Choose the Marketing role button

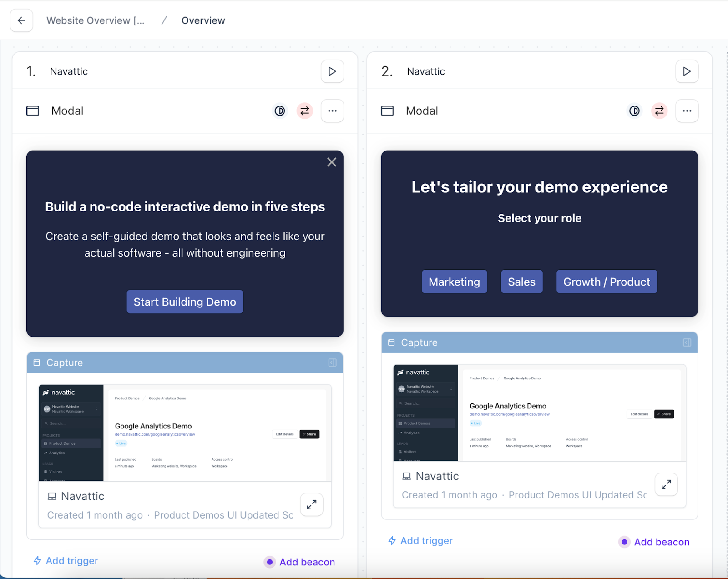point(454,282)
